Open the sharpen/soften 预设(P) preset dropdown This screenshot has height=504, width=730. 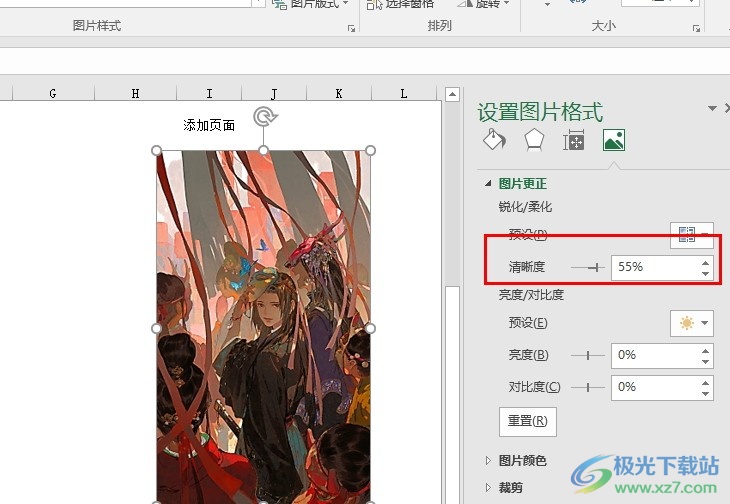[691, 234]
